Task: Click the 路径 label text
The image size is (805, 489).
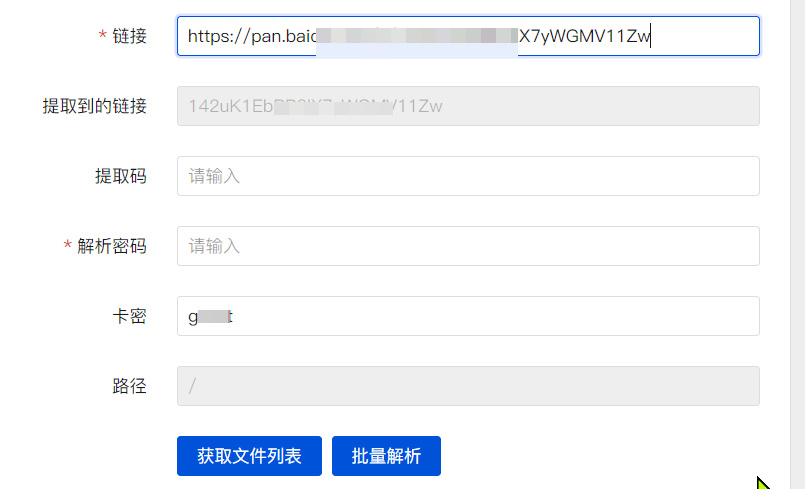Action: point(129,386)
